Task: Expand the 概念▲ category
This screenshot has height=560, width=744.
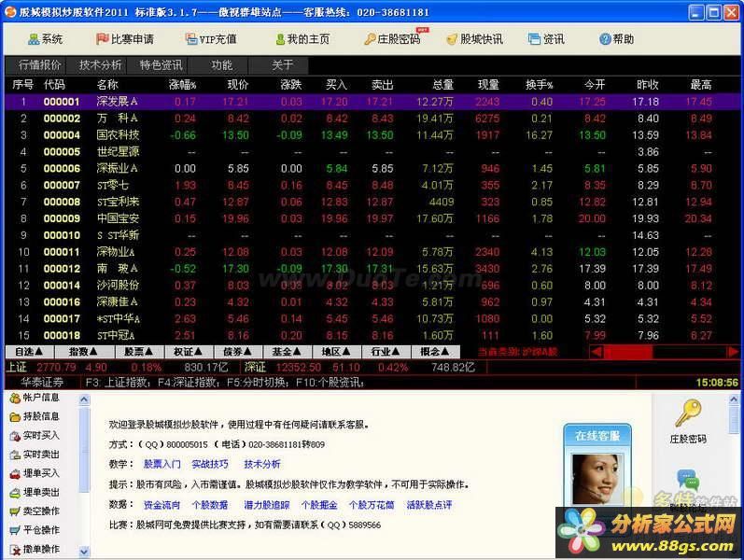Action: pos(435,352)
